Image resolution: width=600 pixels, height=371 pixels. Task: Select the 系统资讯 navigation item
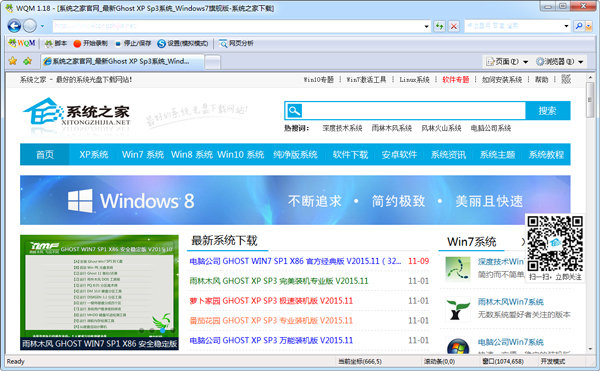click(x=448, y=155)
